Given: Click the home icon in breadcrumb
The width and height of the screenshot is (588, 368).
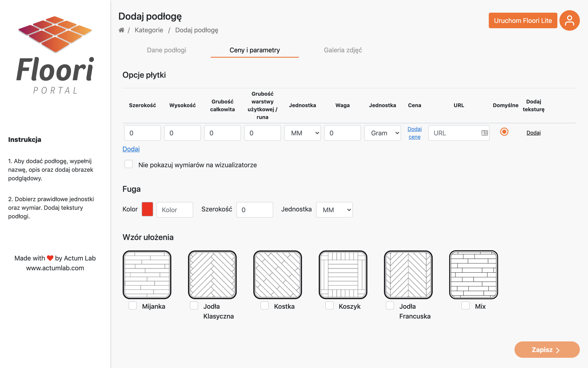Looking at the screenshot, I should [x=121, y=30].
